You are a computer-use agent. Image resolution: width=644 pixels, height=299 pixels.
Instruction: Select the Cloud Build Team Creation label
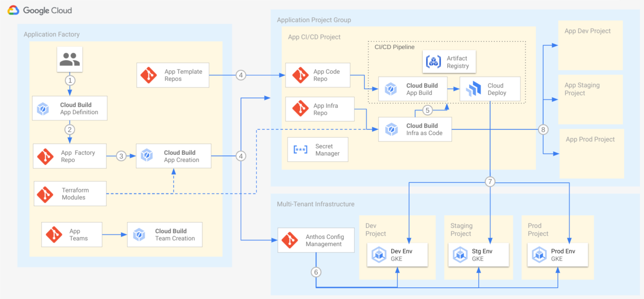tap(175, 235)
